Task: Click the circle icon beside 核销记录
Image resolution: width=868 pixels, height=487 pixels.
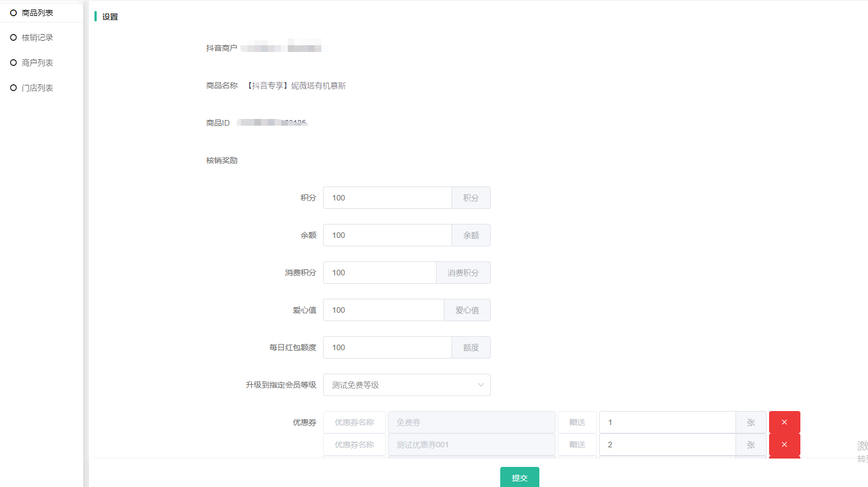Action: [13, 37]
